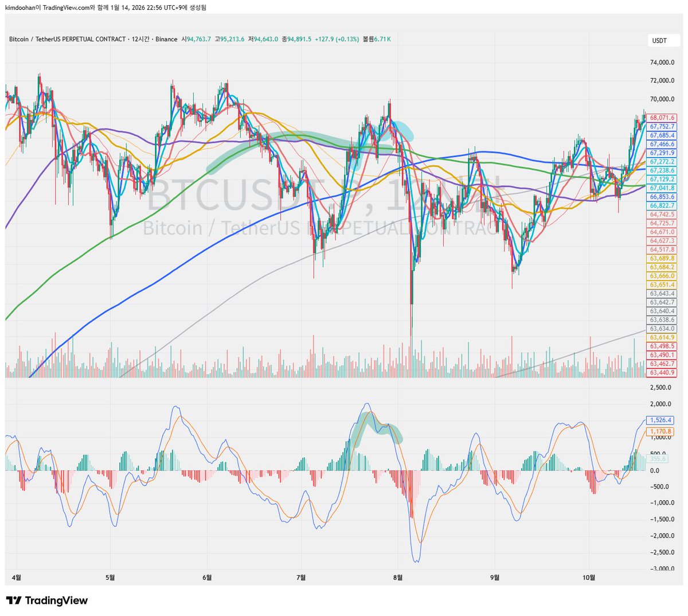The image size is (688, 616).
Task: Click the pink 64,725.7 price label
Action: pyautogui.click(x=662, y=223)
